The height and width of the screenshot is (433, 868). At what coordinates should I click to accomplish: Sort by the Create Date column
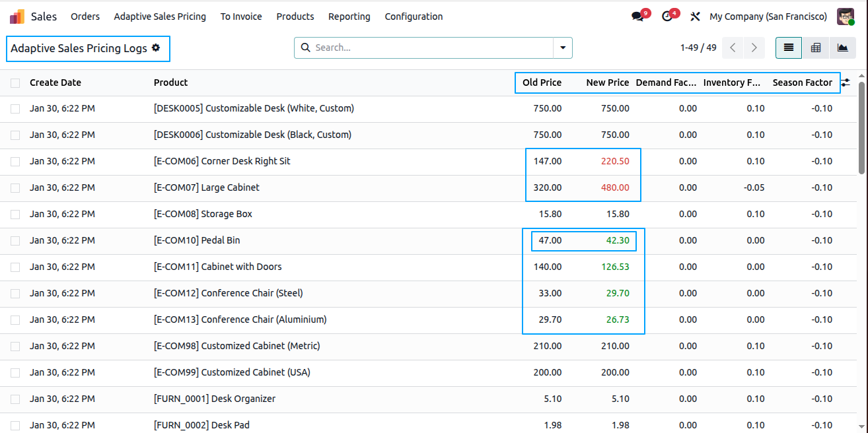point(55,83)
